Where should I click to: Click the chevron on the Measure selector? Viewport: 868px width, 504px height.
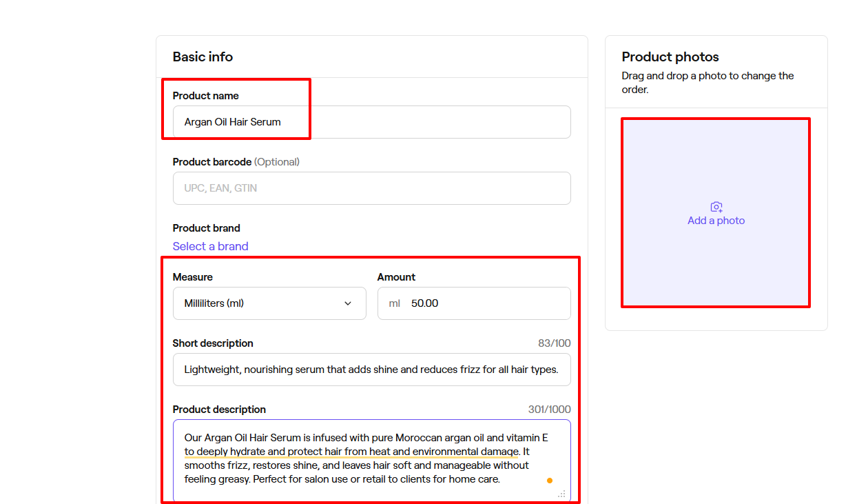(349, 303)
